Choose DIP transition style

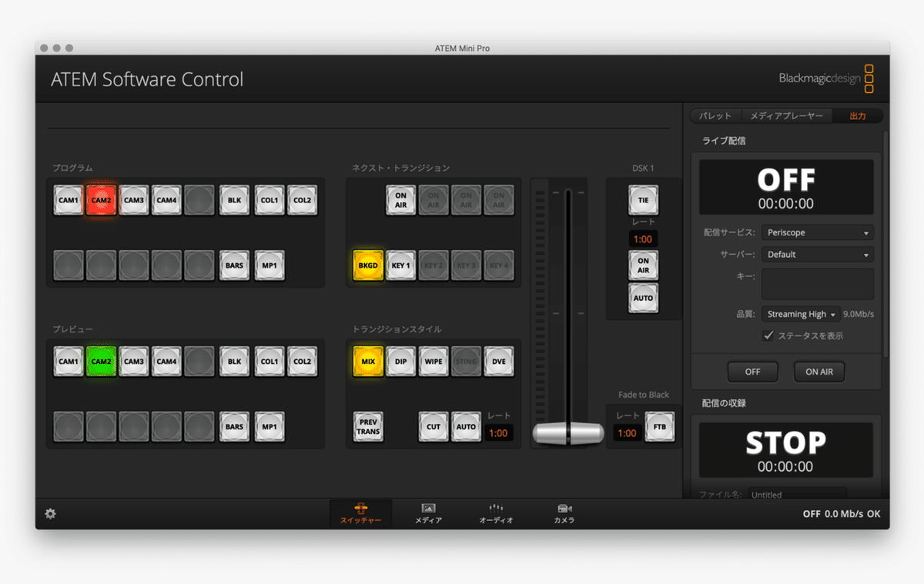click(x=400, y=361)
